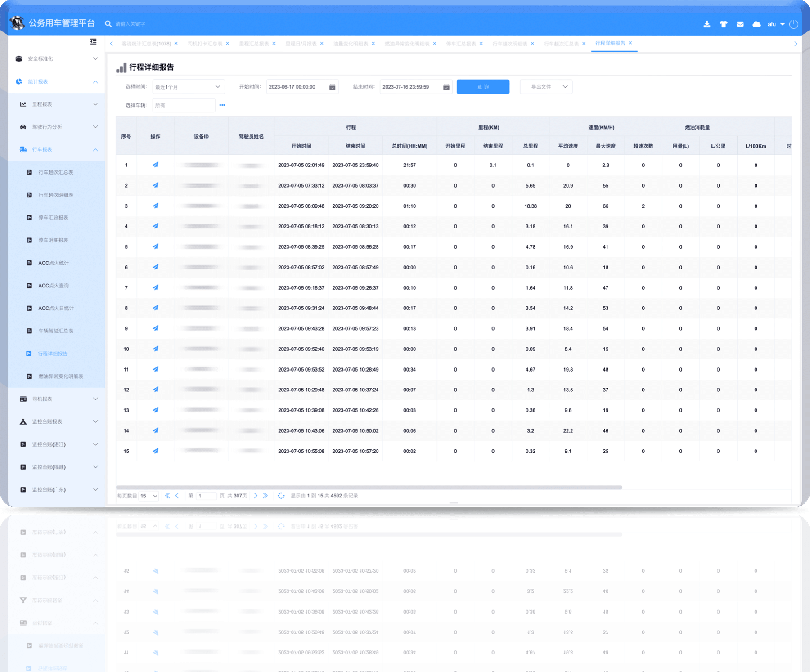Click the download icon in top bar
Screen dimensions: 810x672
[707, 24]
